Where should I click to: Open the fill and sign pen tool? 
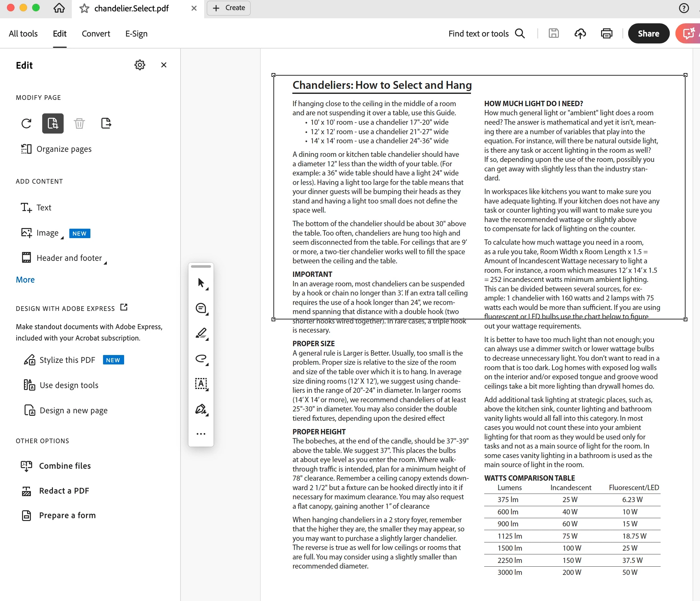(x=201, y=409)
